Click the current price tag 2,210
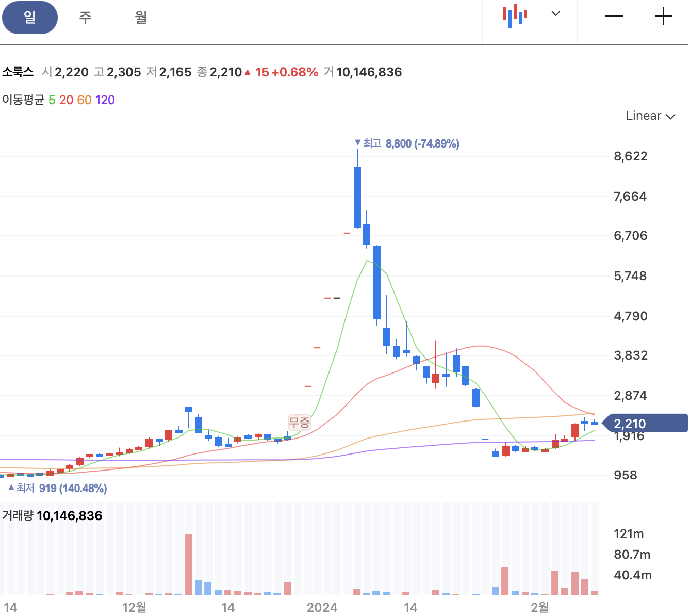Viewport: 690px width, 616px height. 645,424
